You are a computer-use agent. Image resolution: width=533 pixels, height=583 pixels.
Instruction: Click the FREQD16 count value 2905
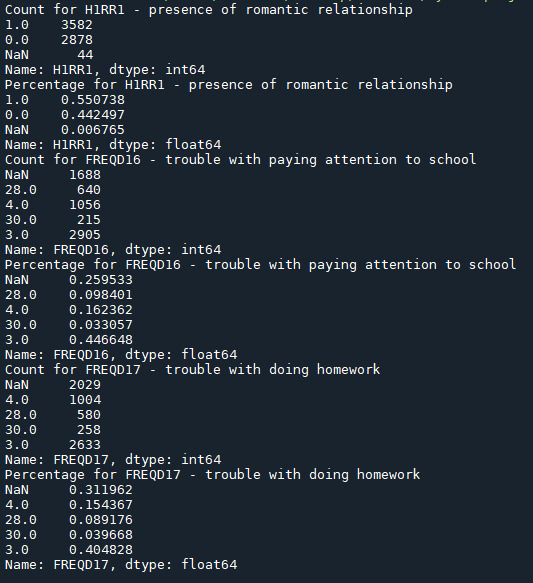pyautogui.click(x=85, y=235)
